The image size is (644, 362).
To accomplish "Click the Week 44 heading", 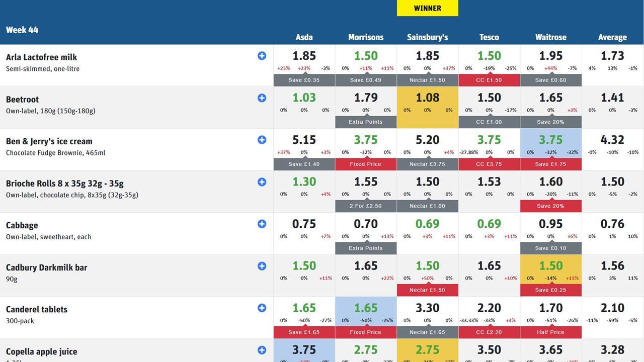I will coord(22,30).
